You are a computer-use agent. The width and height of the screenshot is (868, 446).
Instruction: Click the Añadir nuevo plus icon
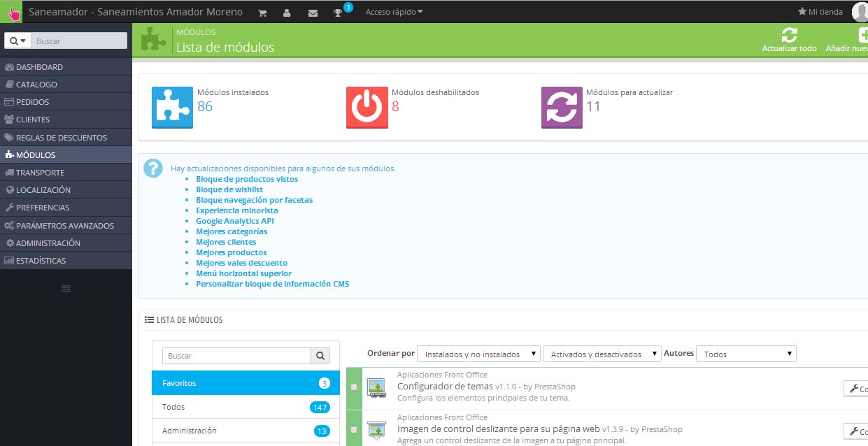pyautogui.click(x=865, y=35)
